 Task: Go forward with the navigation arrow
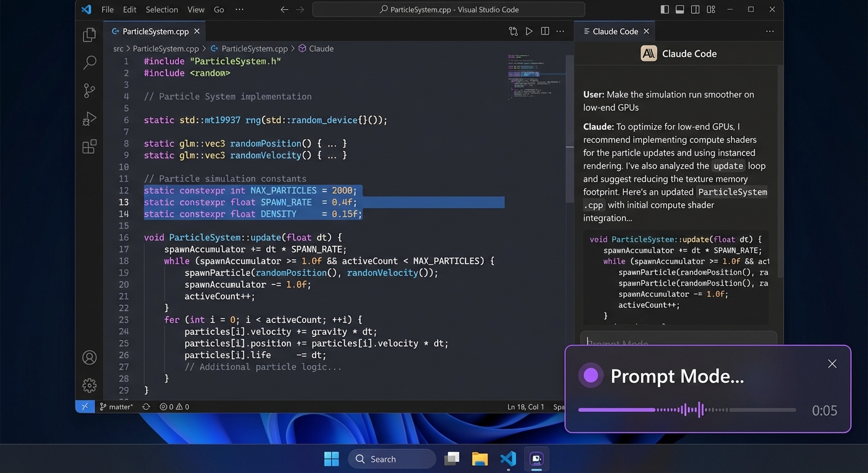click(x=300, y=9)
